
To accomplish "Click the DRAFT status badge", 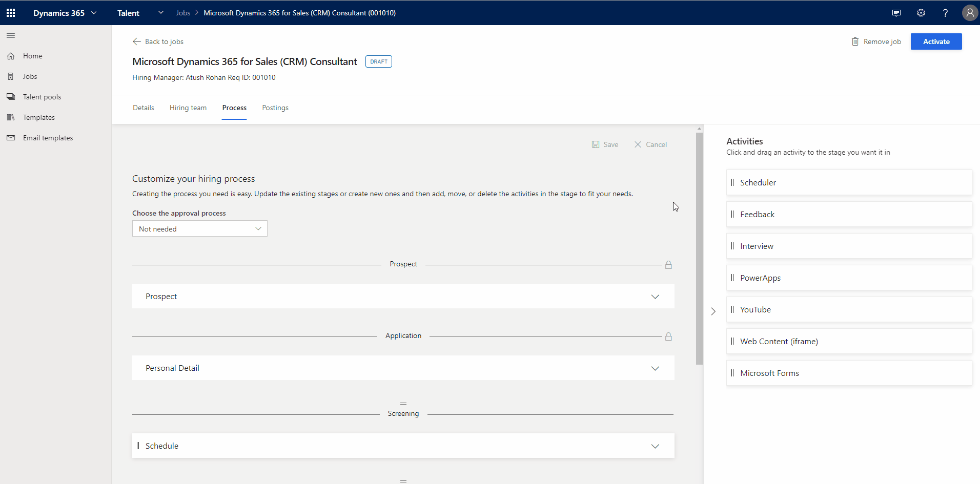I will 379,61.
